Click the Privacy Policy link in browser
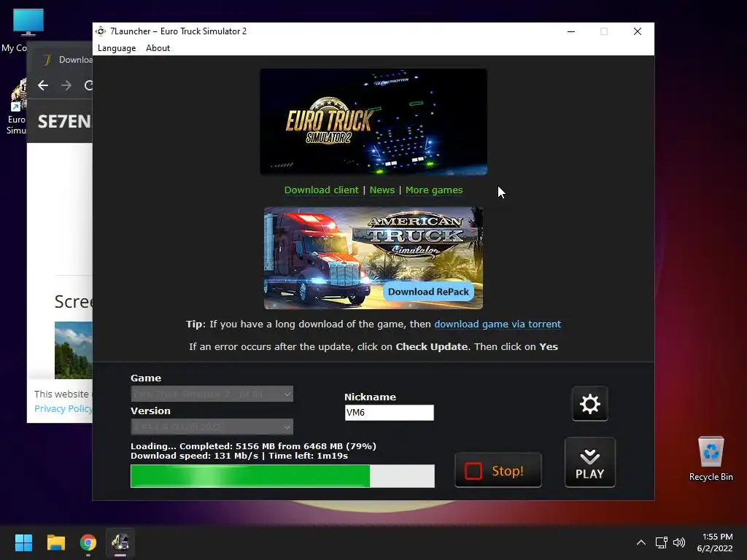This screenshot has width=747, height=560. [x=63, y=408]
